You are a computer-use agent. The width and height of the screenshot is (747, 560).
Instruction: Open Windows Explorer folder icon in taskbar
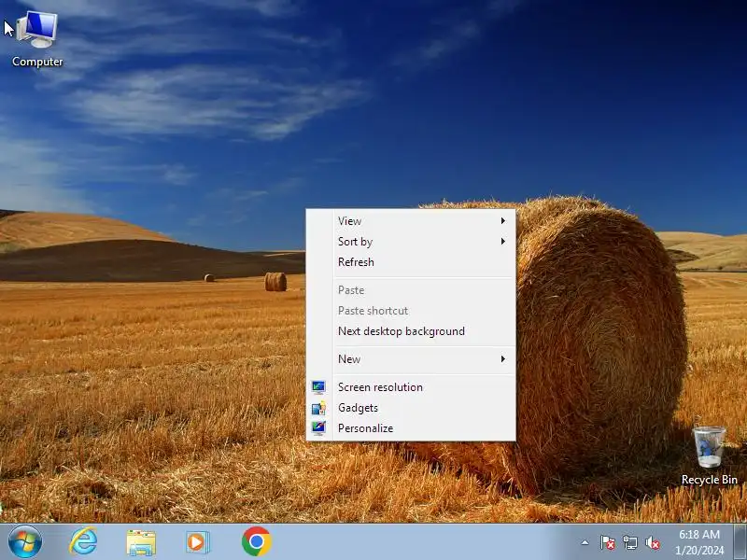141,542
